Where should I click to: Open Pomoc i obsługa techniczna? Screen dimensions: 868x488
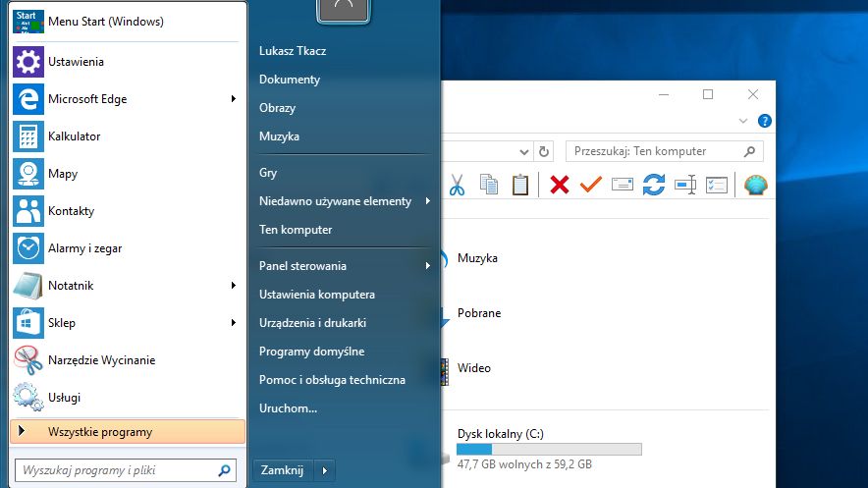(x=332, y=380)
